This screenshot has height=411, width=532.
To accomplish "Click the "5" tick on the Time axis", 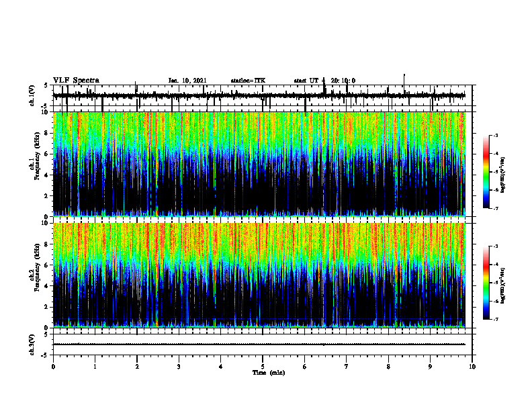I will click(x=263, y=367).
